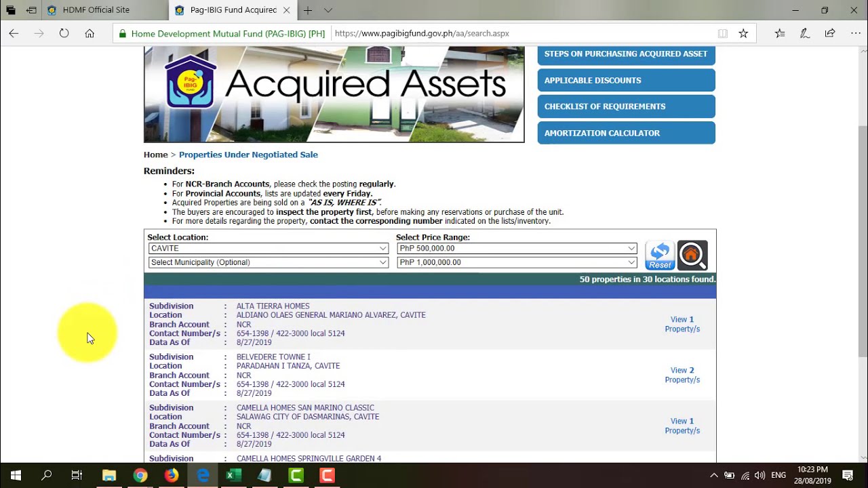Screen dimensions: 868x488
Task: Open Select Municipality (Optional) dropdown
Action: [x=269, y=262]
